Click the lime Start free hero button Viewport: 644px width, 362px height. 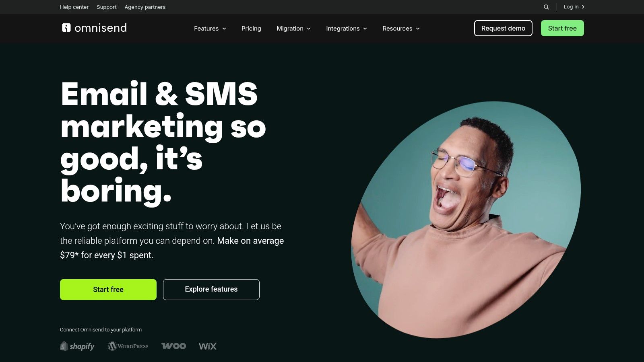tap(108, 290)
